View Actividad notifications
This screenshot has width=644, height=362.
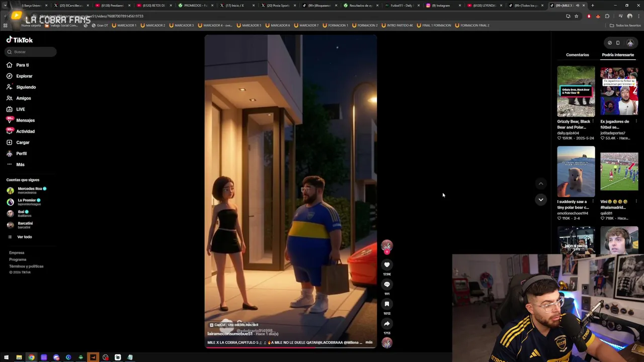point(20,131)
